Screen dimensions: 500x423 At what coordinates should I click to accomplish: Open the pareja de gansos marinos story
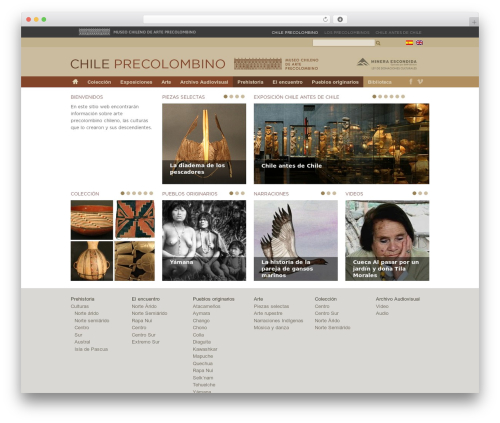pos(296,240)
